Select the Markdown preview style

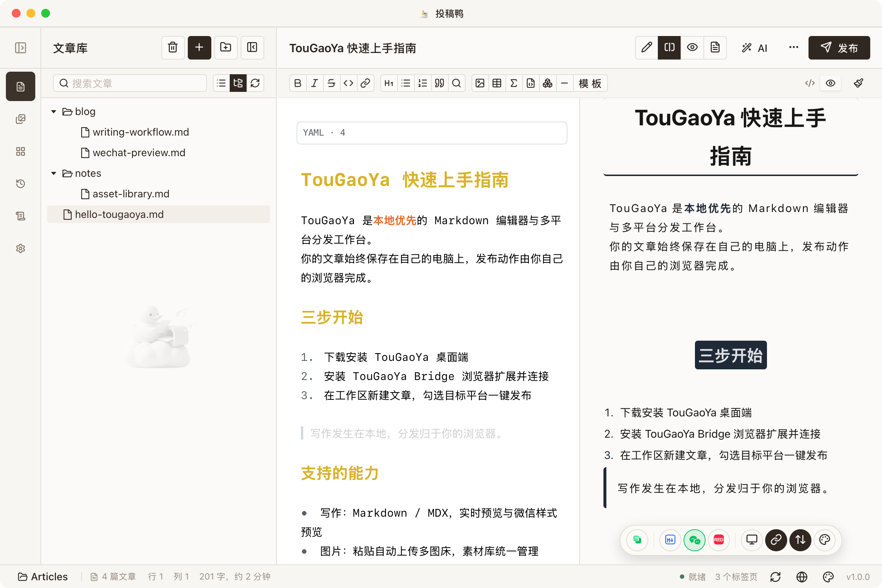[x=670, y=540]
